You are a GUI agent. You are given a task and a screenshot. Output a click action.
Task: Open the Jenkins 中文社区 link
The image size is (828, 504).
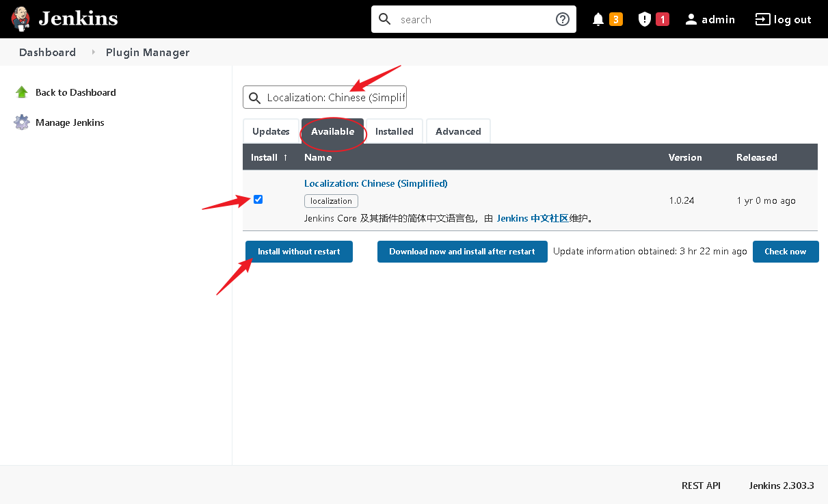coord(533,219)
